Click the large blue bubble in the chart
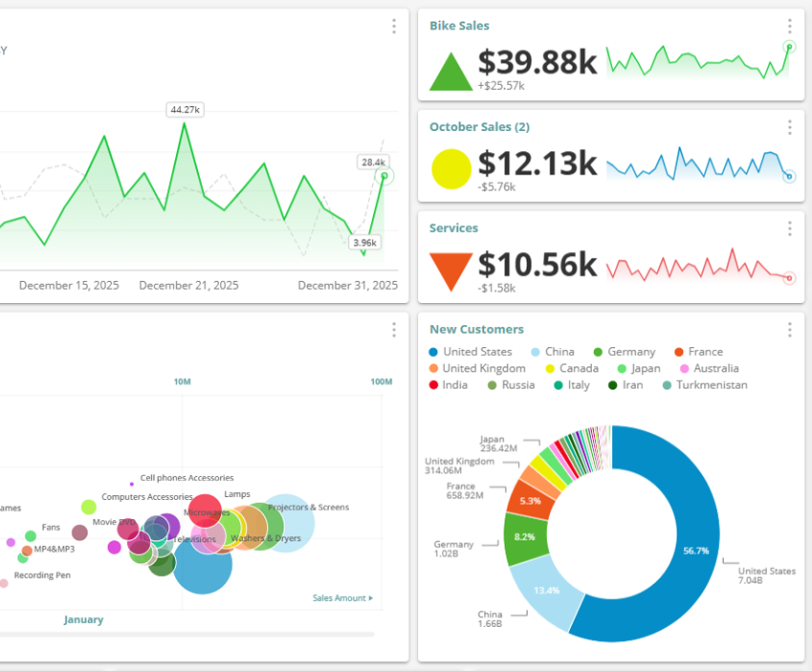The height and width of the screenshot is (671, 812). point(203,565)
